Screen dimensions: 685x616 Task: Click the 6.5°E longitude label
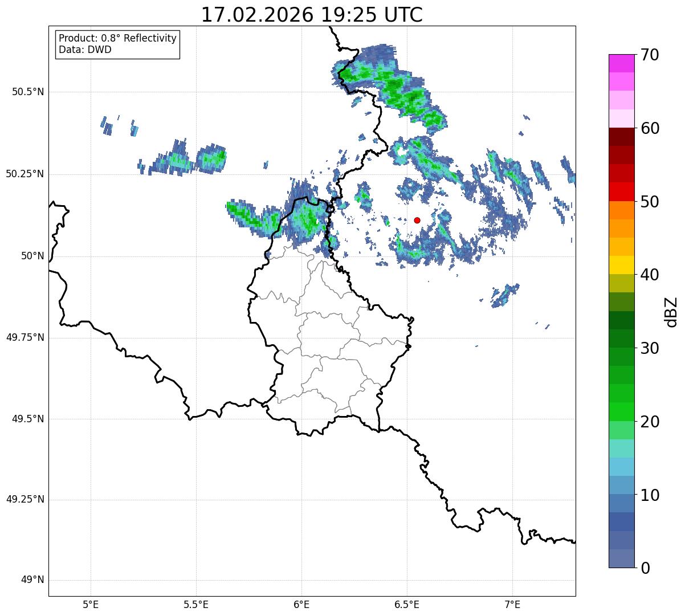tap(407, 604)
